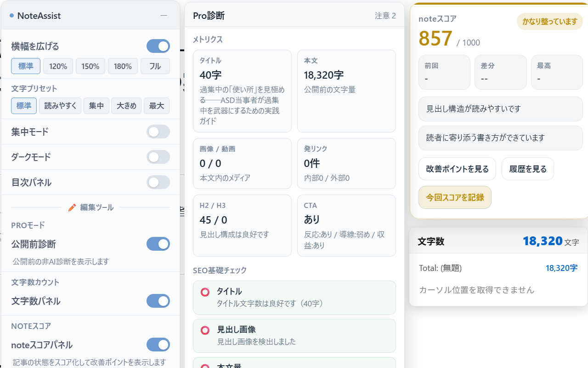Open 改善ポイントを見る
Screen dimensions: 588x368
[x=457, y=169]
